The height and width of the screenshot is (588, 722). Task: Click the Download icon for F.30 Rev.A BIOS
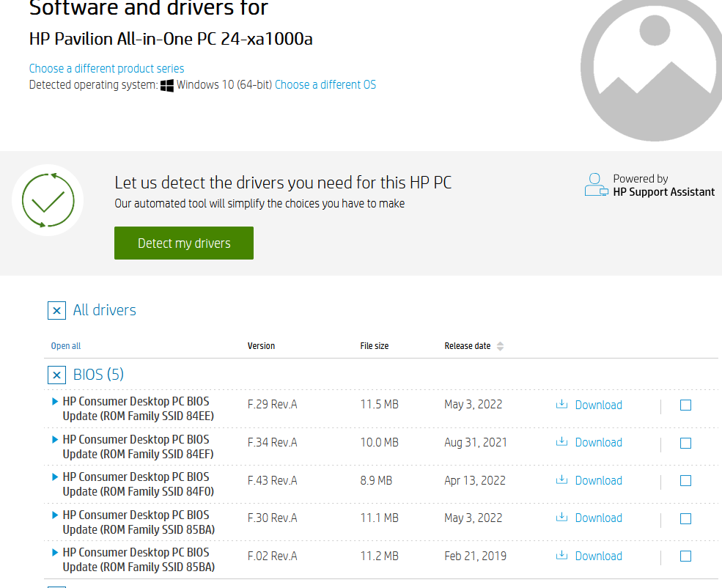tap(561, 518)
